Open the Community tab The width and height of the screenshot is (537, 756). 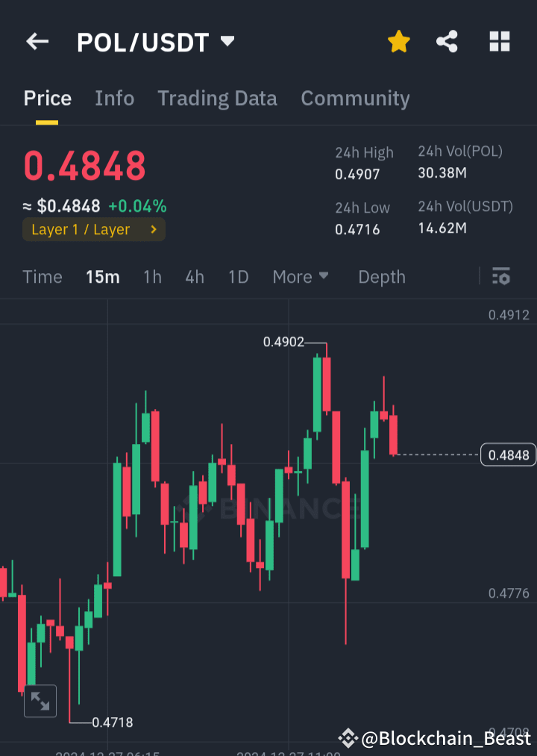pos(355,98)
